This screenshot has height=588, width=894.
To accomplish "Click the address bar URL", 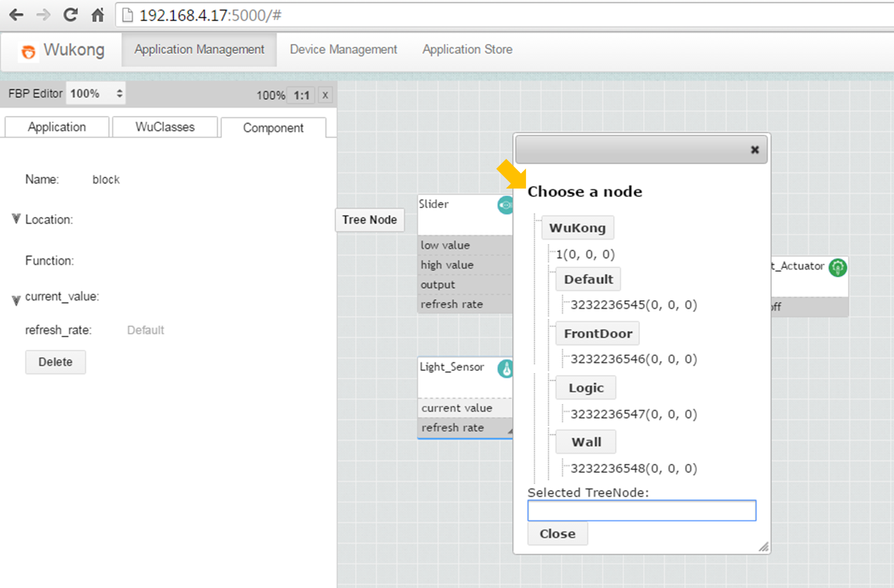I will (210, 15).
